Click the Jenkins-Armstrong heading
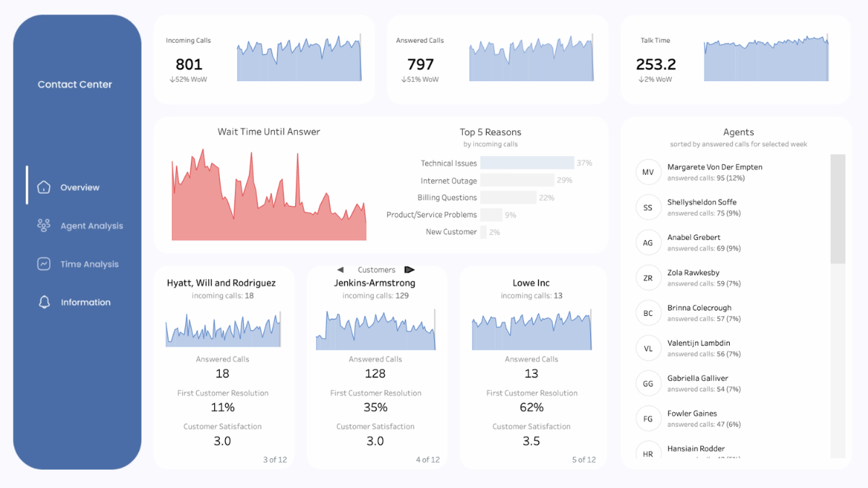The image size is (868, 488). pyautogui.click(x=375, y=283)
